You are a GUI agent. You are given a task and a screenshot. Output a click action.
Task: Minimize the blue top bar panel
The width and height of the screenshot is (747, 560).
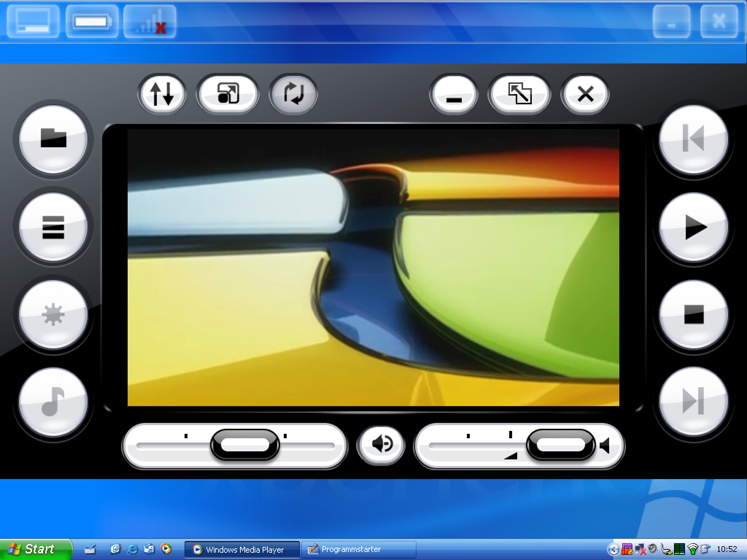[671, 21]
